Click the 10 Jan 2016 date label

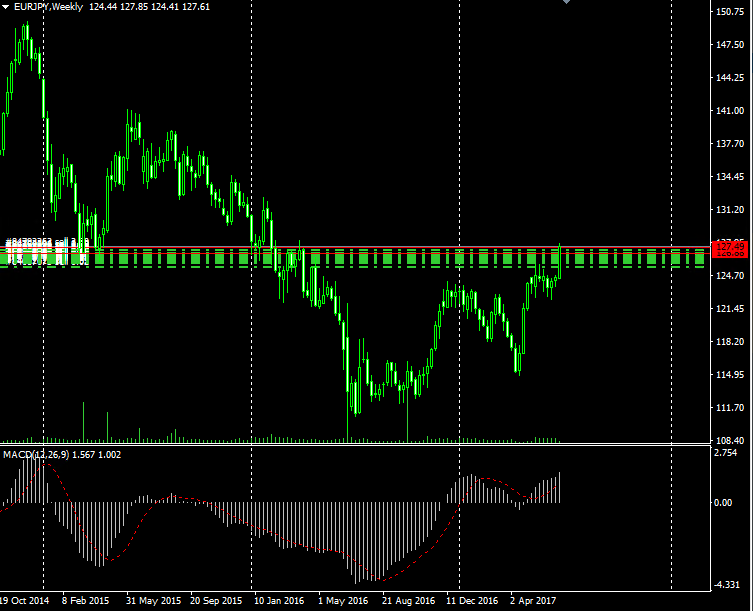[279, 600]
